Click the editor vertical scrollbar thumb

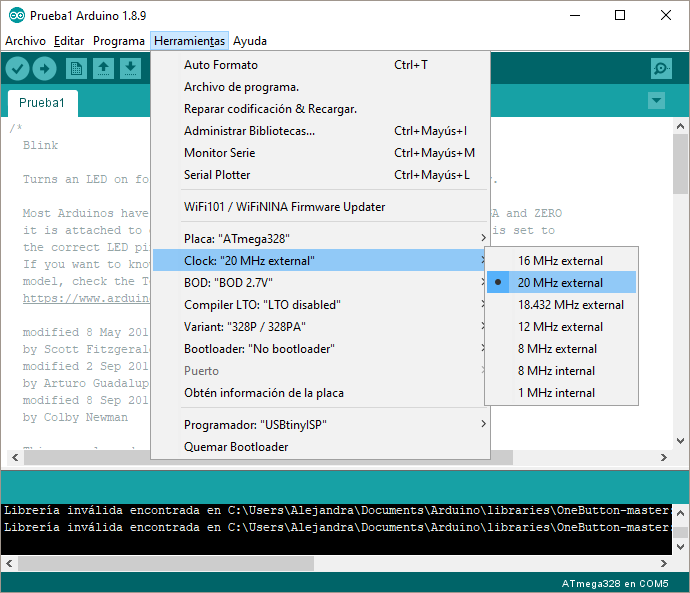pyautogui.click(x=680, y=164)
